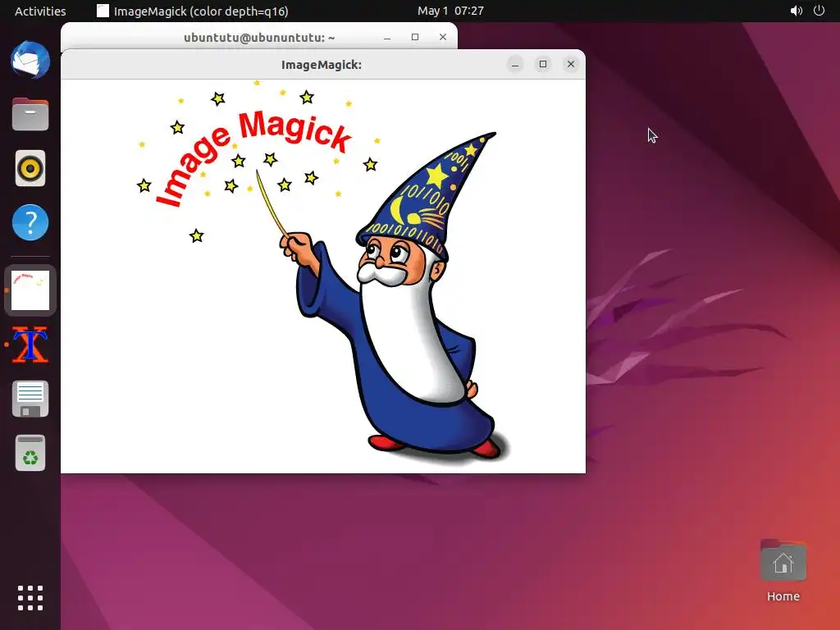Minimize the ImageMagick window
This screenshot has height=630, width=840.
coord(515,64)
